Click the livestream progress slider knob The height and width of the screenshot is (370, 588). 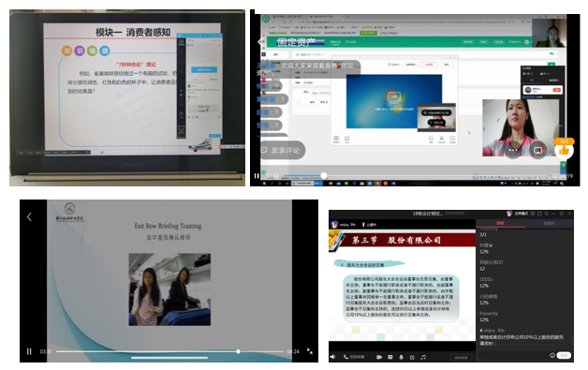point(324,175)
